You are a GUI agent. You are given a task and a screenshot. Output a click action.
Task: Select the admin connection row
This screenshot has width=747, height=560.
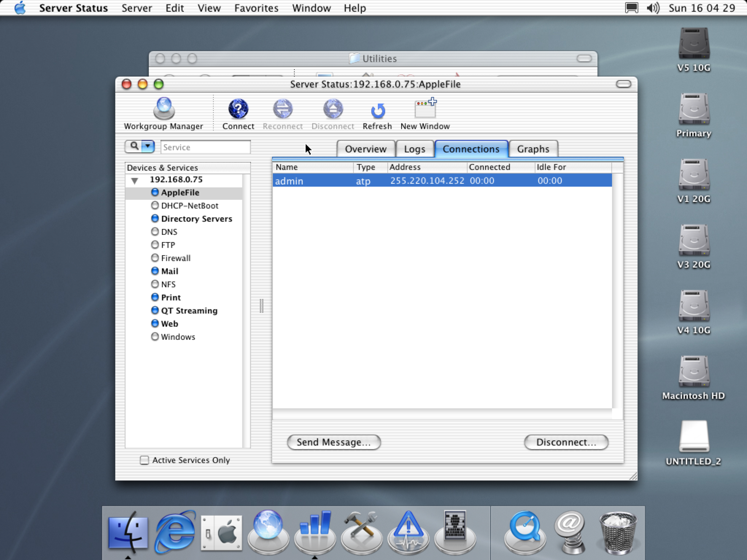442,180
